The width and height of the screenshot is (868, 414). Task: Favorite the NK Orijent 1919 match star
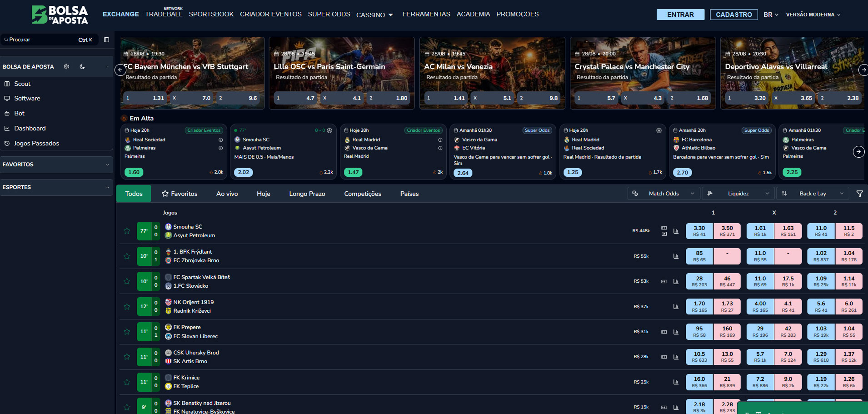click(x=127, y=307)
